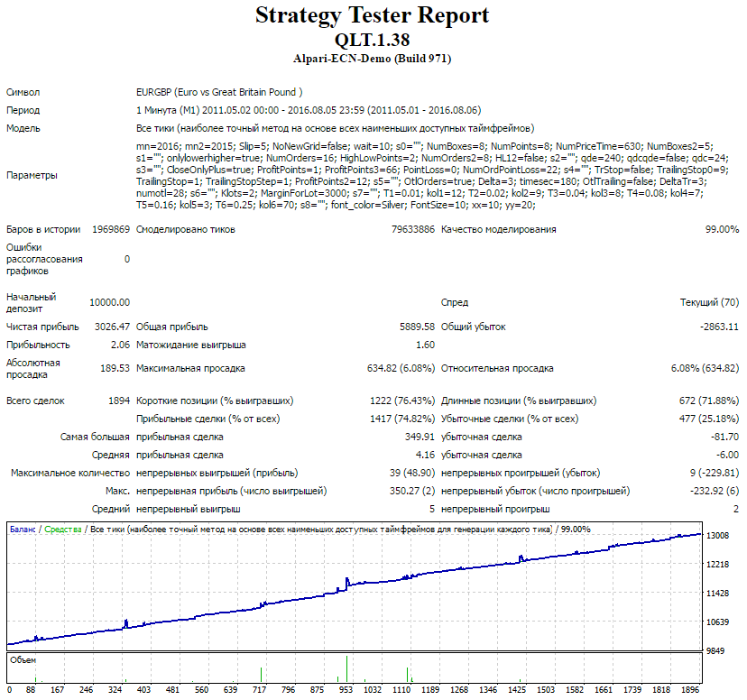
Task: Click consecutive wins value '39 (48.90)'
Action: (x=412, y=474)
